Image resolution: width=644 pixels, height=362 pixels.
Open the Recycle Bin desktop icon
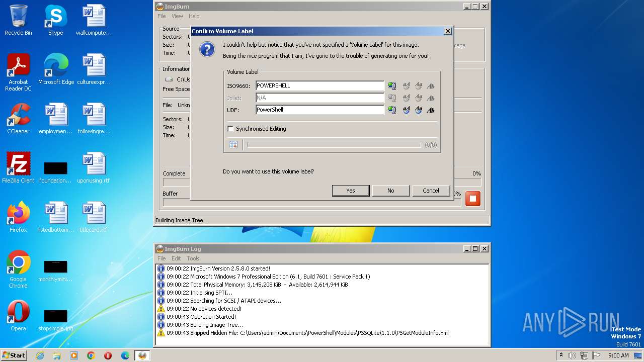pos(18,20)
